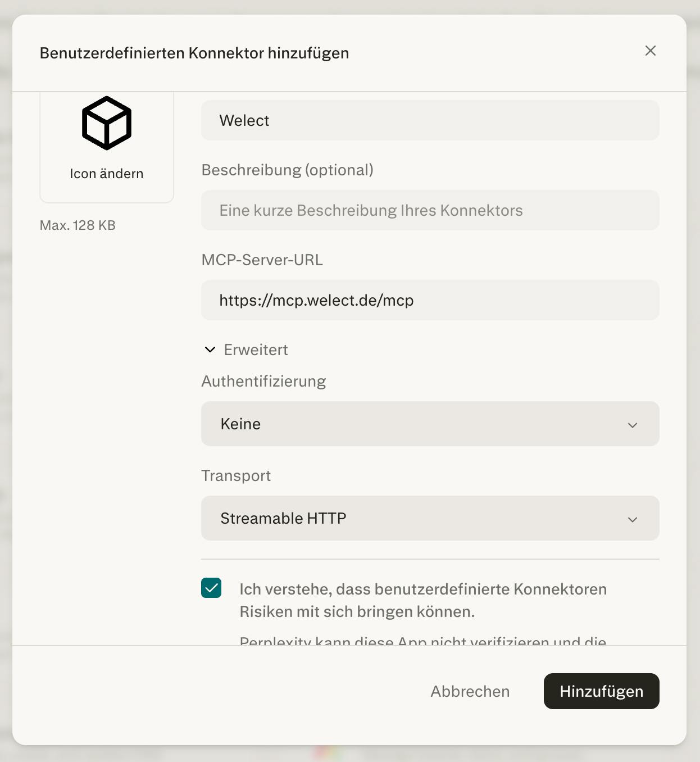Click the chevron arrow in the Transport dropdown
700x762 pixels.
[633, 519]
